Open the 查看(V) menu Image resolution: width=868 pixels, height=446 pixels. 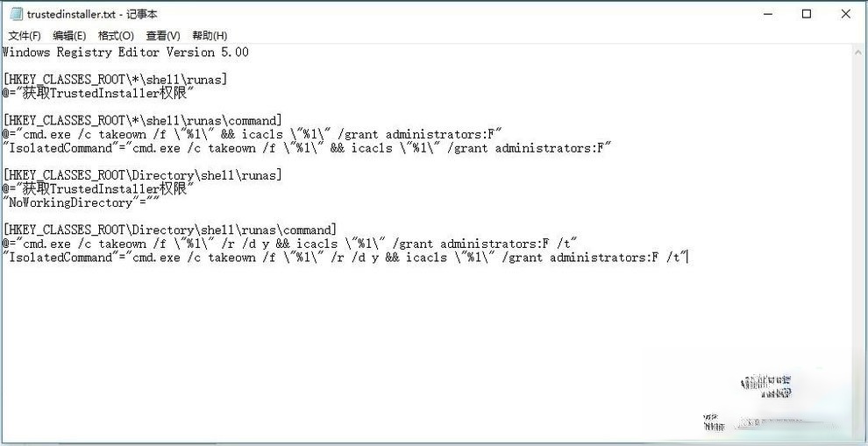pos(163,36)
